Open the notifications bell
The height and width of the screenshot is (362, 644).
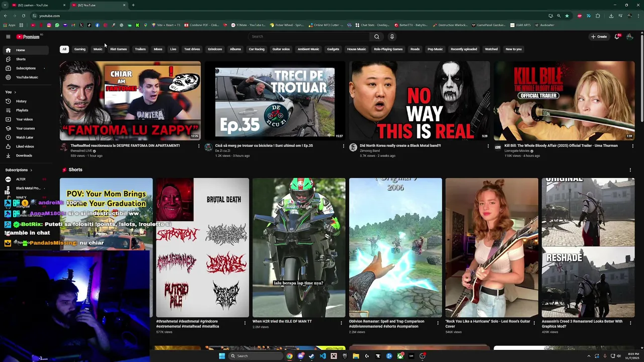coord(617,37)
